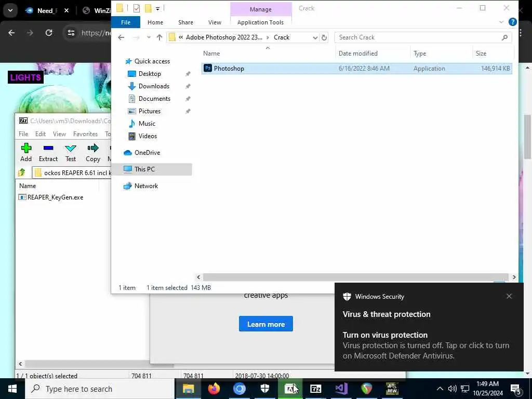Go up one folder level in Explorer
The width and height of the screenshot is (532, 399).
pyautogui.click(x=159, y=37)
